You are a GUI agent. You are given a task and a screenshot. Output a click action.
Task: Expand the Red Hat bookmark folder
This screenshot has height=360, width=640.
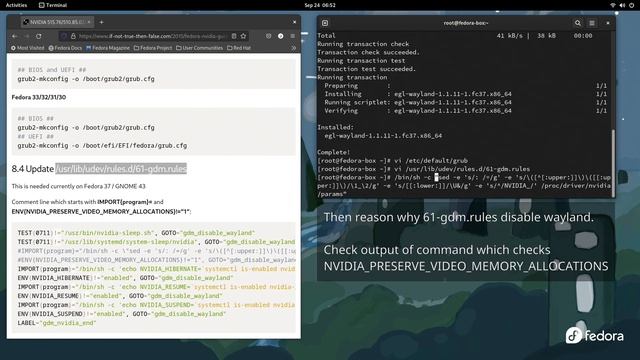click(239, 48)
